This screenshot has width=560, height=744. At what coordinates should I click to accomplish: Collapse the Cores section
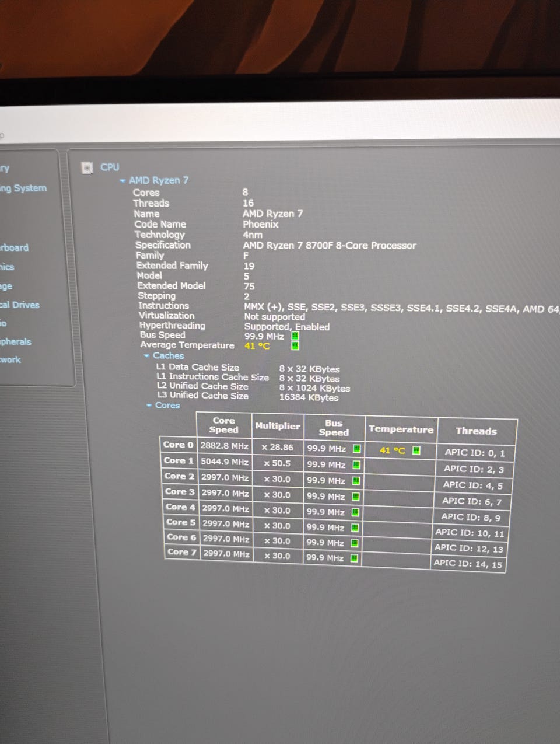coord(150,406)
